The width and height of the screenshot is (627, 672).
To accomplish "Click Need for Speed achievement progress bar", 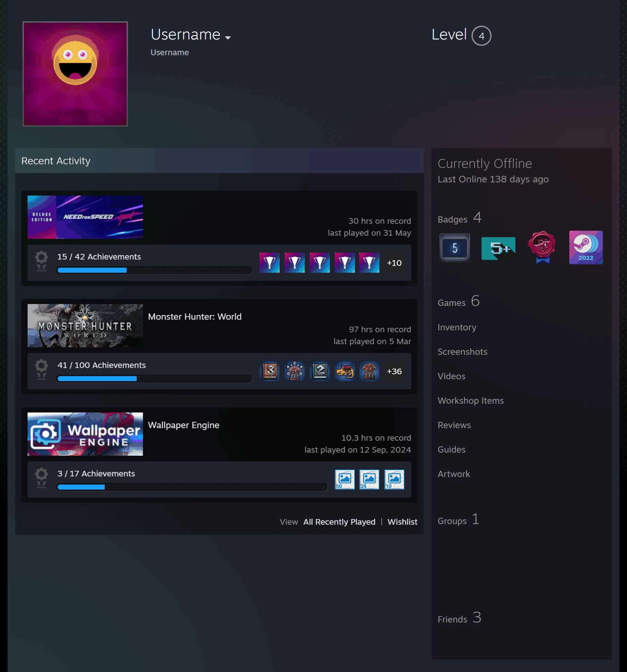I will 154,270.
